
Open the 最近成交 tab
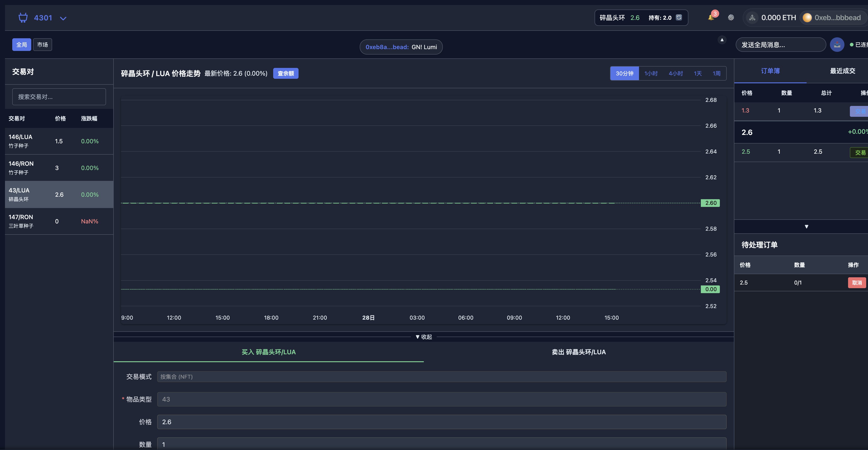[x=842, y=71]
